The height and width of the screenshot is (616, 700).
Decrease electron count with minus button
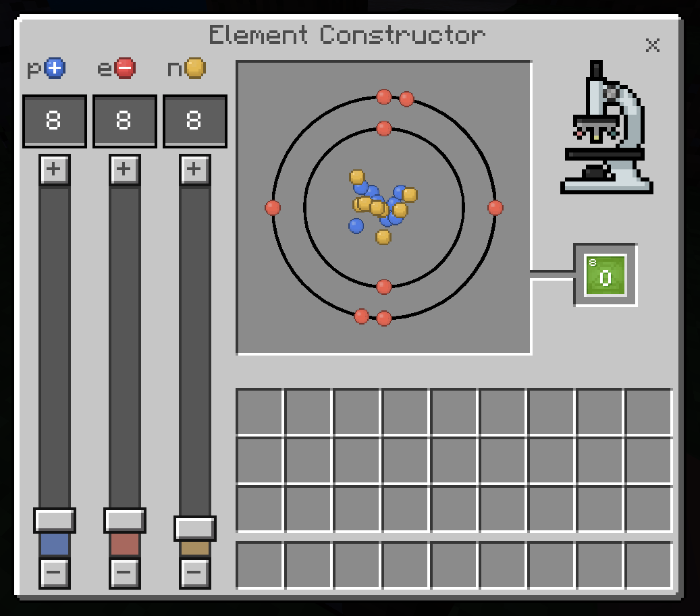tap(125, 573)
